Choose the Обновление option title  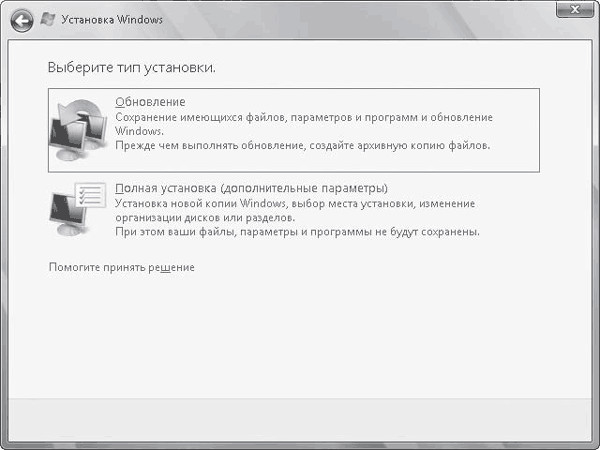coord(150,102)
